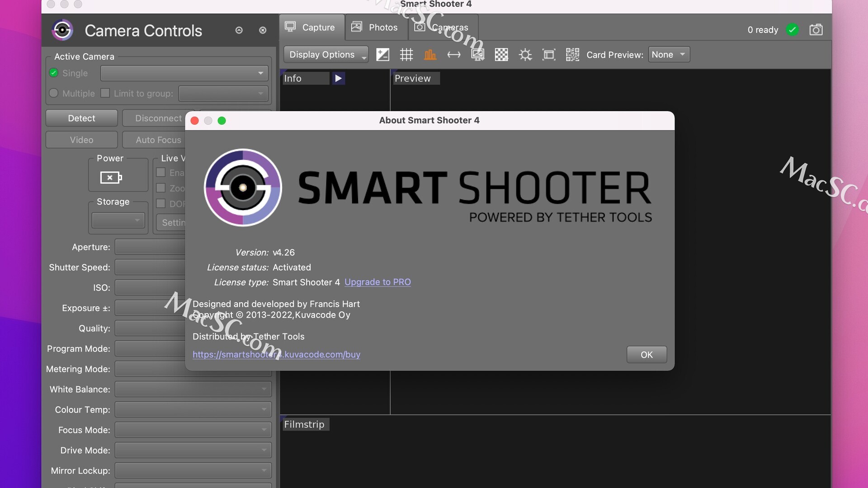This screenshot has height=488, width=868.
Task: Select the fit-to-width arrows icon
Action: coord(454,54)
